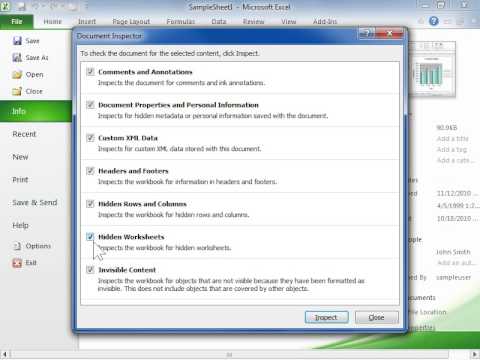The image size is (480, 360).
Task: Toggle the Hidden Rows and Columns checkbox
Action: tap(90, 204)
